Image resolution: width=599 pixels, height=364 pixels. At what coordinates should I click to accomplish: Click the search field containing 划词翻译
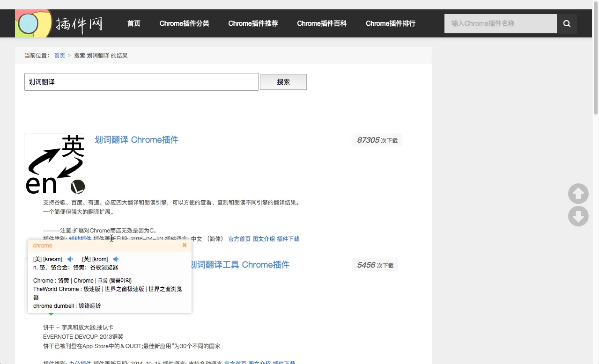(x=141, y=82)
